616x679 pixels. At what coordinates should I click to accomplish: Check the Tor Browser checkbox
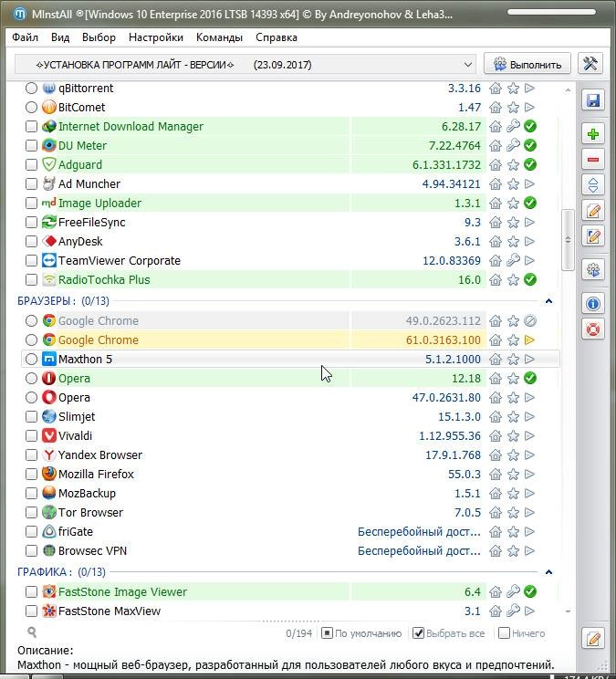tap(31, 513)
